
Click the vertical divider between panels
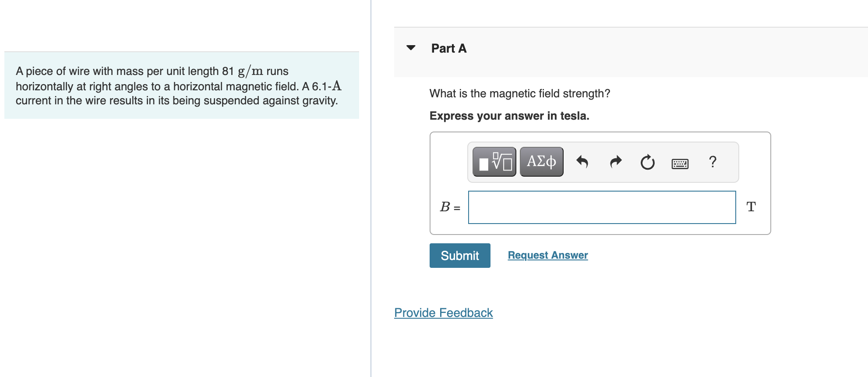point(371,188)
